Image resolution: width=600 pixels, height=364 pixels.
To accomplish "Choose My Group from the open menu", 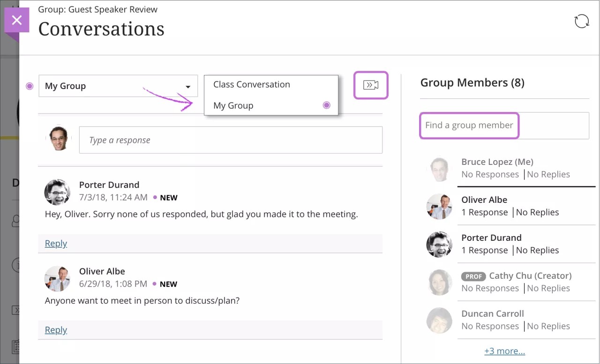I will click(x=233, y=105).
